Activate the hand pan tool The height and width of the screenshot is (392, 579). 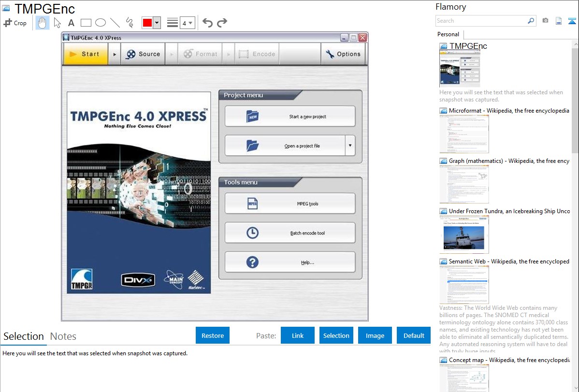click(42, 23)
